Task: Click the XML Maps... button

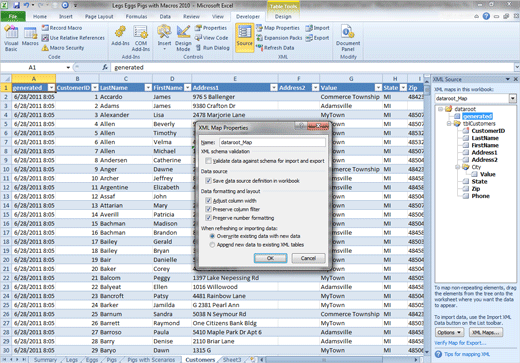Action: [x=486, y=332]
